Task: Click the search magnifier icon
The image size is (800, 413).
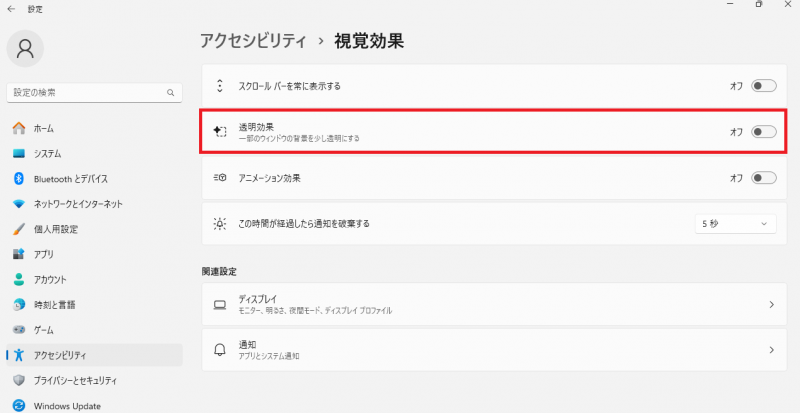Action: point(171,92)
